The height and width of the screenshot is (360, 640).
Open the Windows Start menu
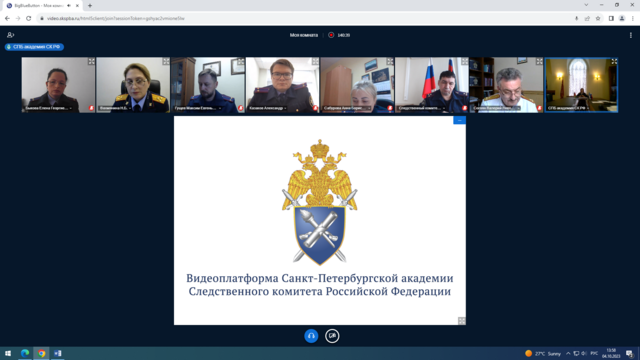point(8,353)
